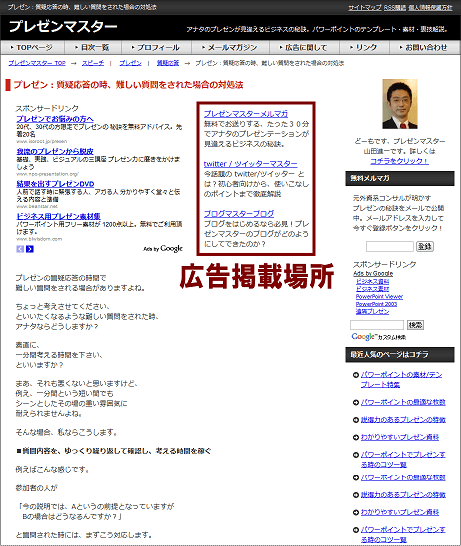Open the プロフィール navigation tab
Viewport: 461px width, 546px height.
pos(156,47)
